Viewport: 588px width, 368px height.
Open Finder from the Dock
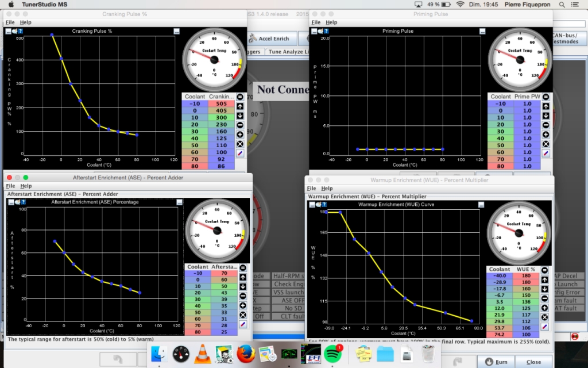pos(159,354)
